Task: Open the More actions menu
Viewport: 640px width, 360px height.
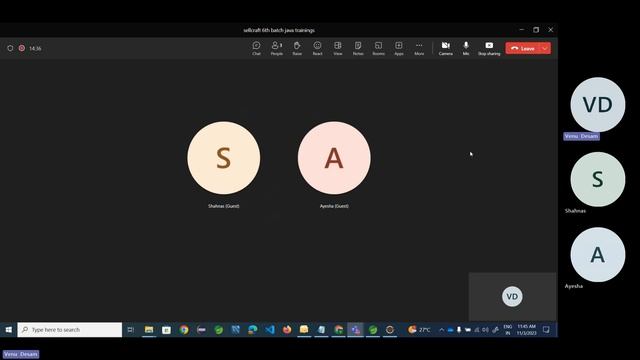Action: tap(419, 48)
